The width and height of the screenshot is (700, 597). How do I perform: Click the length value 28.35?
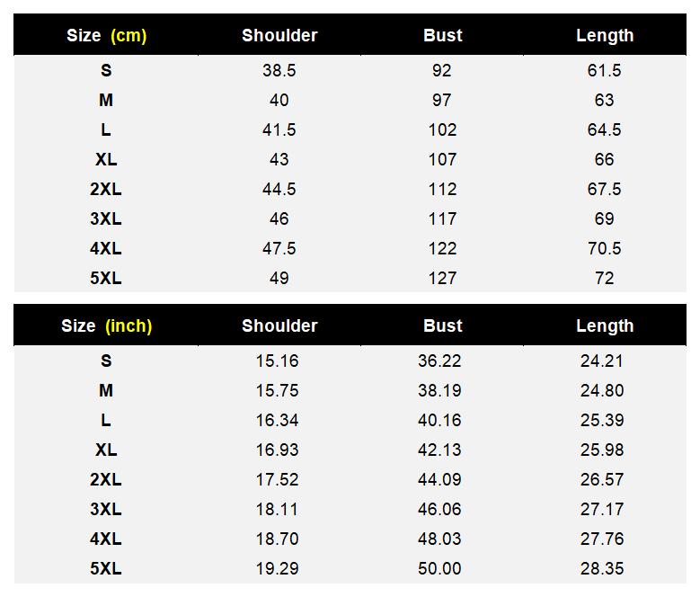coord(602,569)
